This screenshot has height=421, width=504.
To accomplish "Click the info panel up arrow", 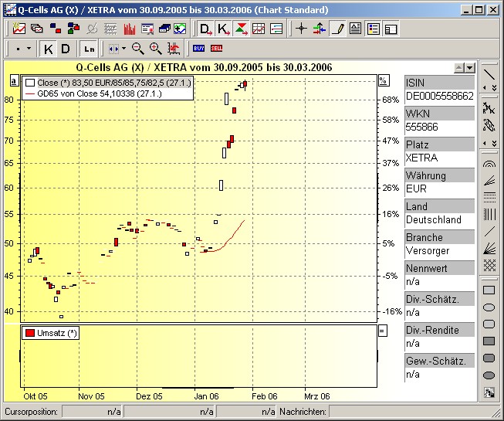I will click(459, 68).
